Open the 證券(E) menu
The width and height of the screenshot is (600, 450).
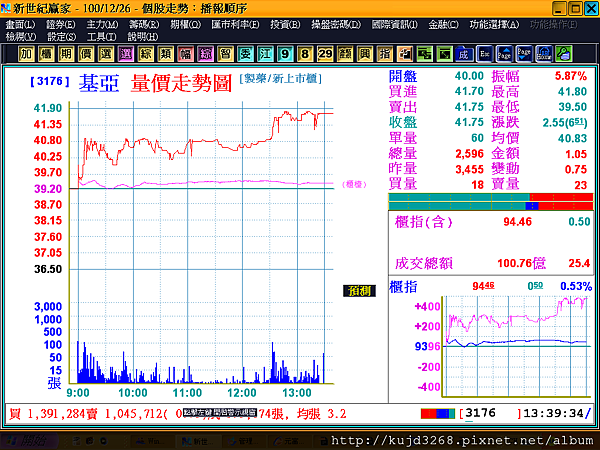[x=60, y=25]
